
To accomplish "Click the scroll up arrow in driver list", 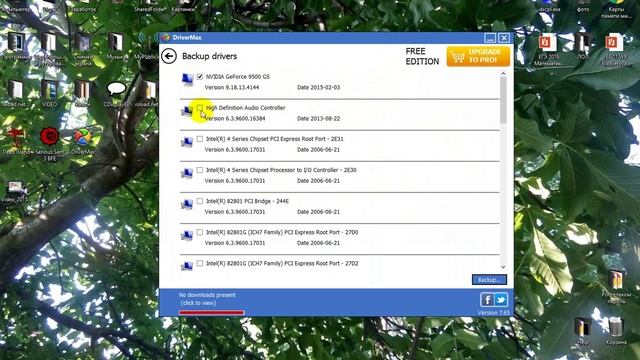I will [x=503, y=74].
